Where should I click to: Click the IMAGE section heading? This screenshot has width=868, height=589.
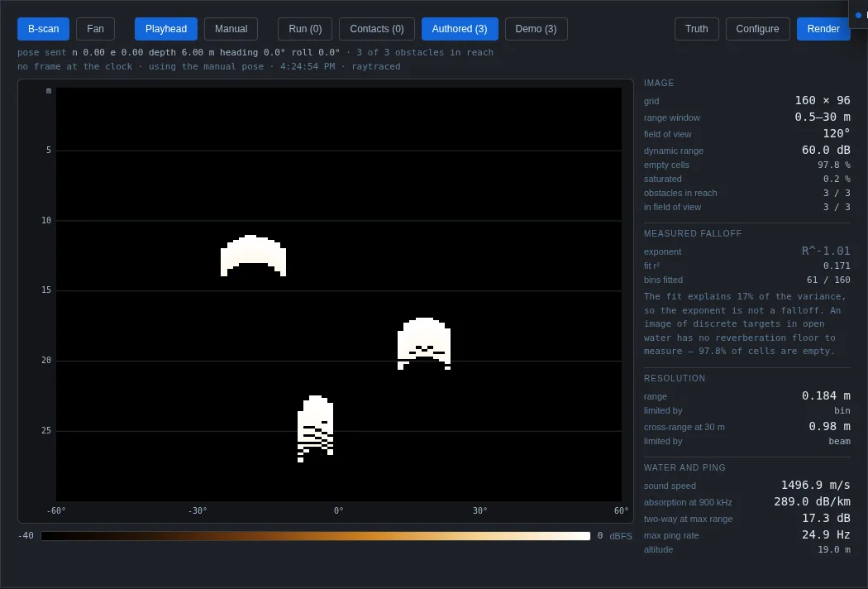[659, 83]
